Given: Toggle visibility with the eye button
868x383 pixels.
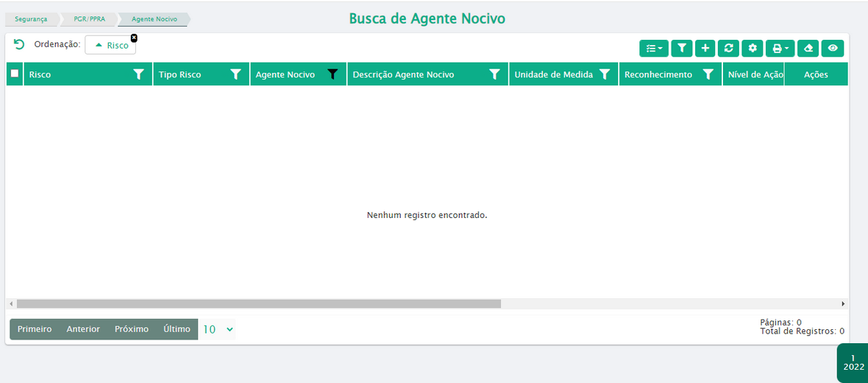Looking at the screenshot, I should 833,49.
